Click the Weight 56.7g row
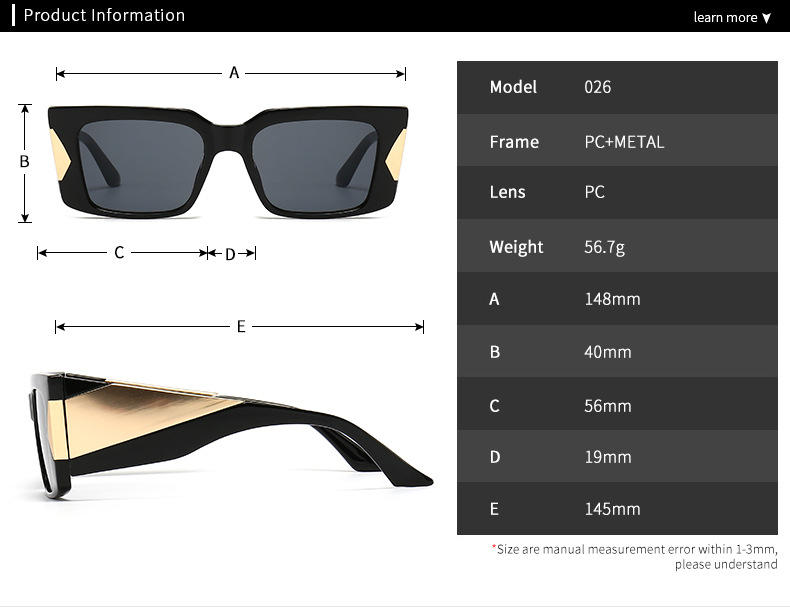 click(617, 246)
